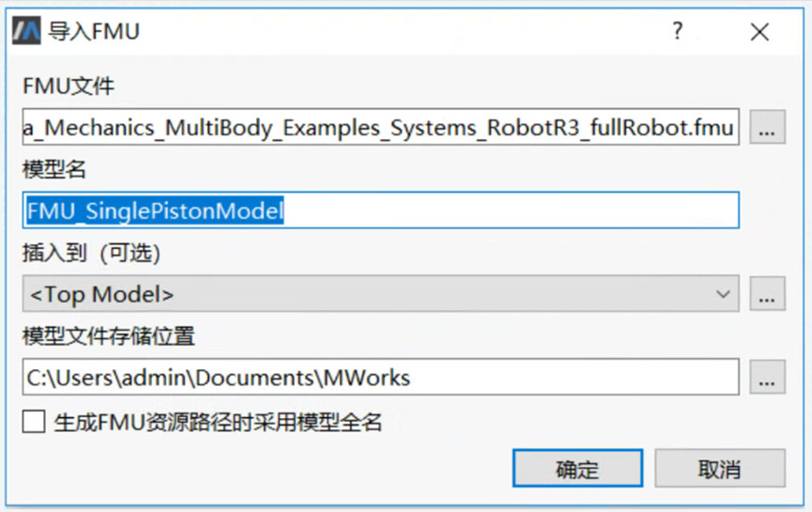This screenshot has width=812, height=512.
Task: Click the 模型文件存储位置 path field
Action: point(380,377)
